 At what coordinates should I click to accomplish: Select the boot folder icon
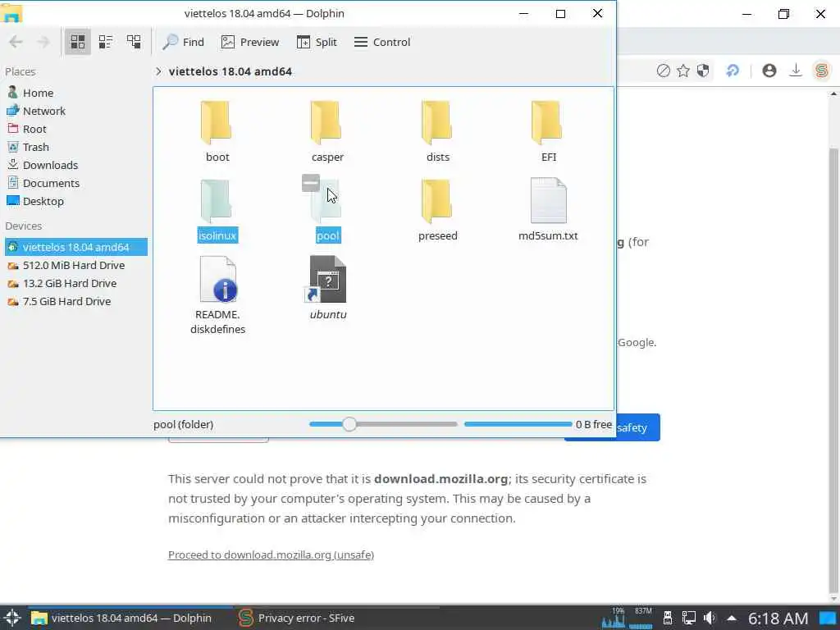(217, 123)
